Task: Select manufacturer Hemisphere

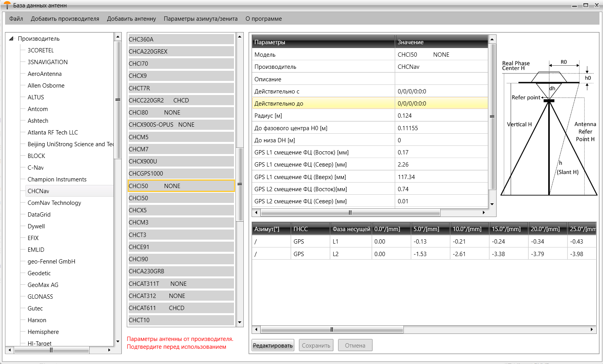Action: (43, 332)
